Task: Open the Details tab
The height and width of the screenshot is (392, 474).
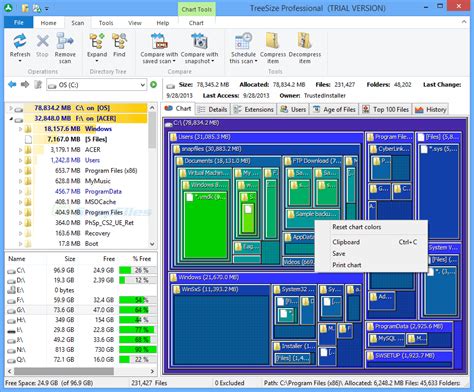Action: pos(212,109)
